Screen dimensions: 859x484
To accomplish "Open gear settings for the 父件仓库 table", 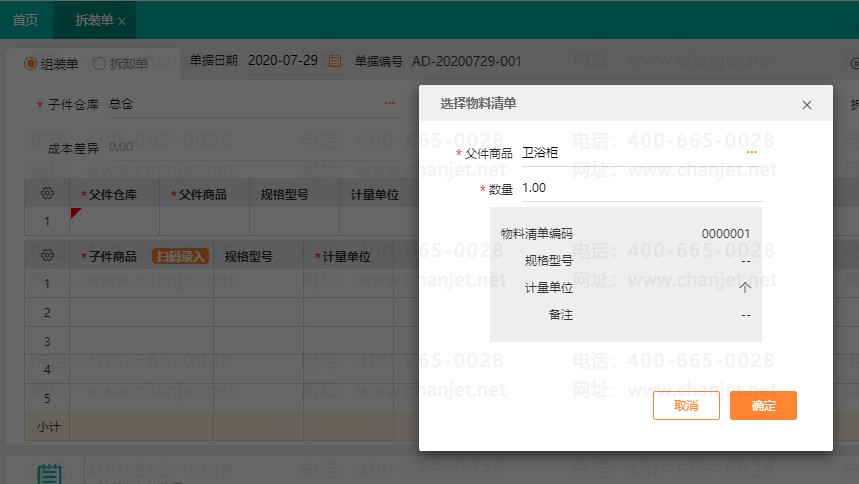I will point(46,193).
